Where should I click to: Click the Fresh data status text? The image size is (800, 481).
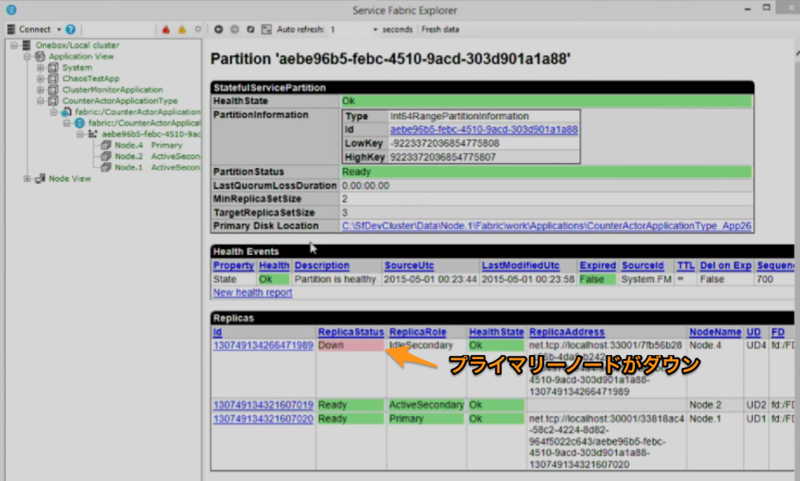(440, 30)
